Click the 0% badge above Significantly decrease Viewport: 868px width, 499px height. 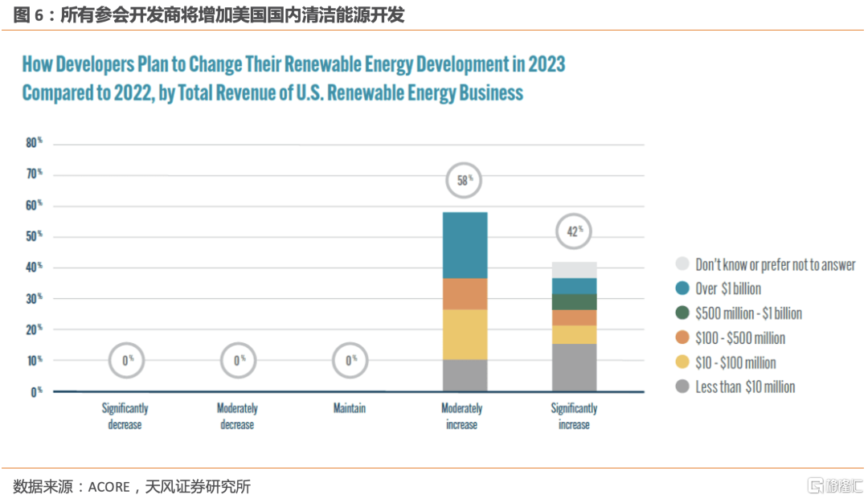click(x=127, y=360)
